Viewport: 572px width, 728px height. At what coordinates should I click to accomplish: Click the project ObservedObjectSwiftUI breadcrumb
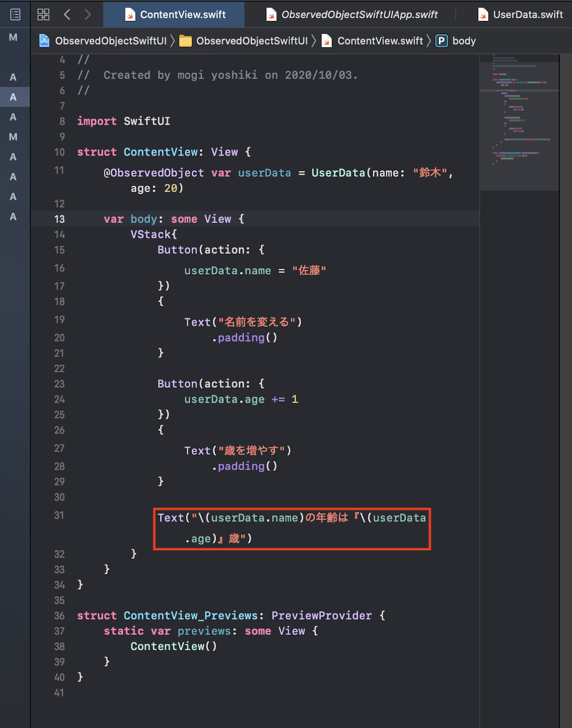coord(110,41)
